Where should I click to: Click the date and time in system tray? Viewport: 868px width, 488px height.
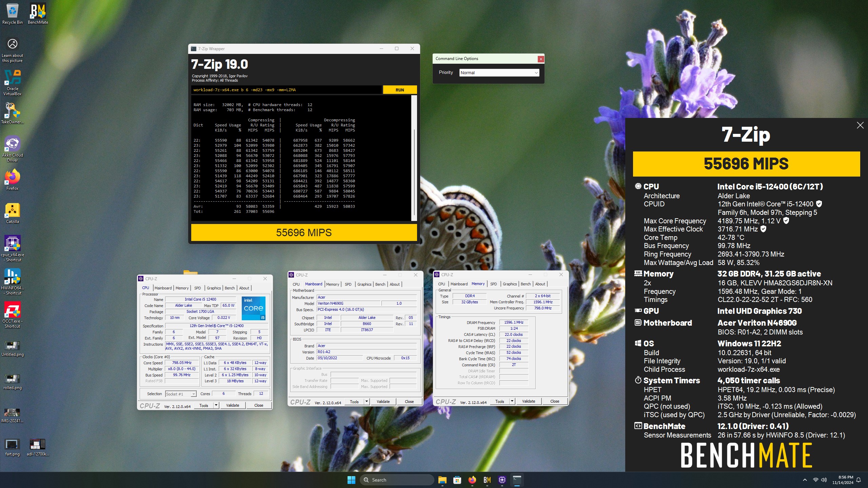click(843, 480)
